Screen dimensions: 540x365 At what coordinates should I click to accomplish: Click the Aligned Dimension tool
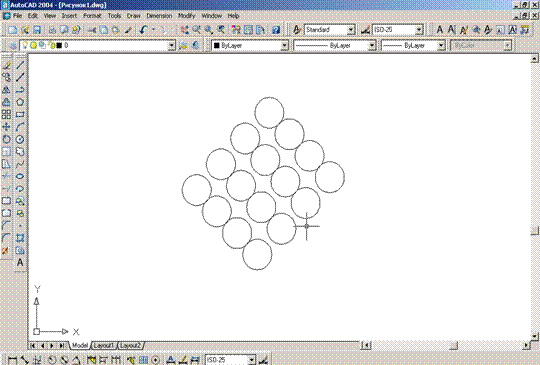pyautogui.click(x=24, y=361)
